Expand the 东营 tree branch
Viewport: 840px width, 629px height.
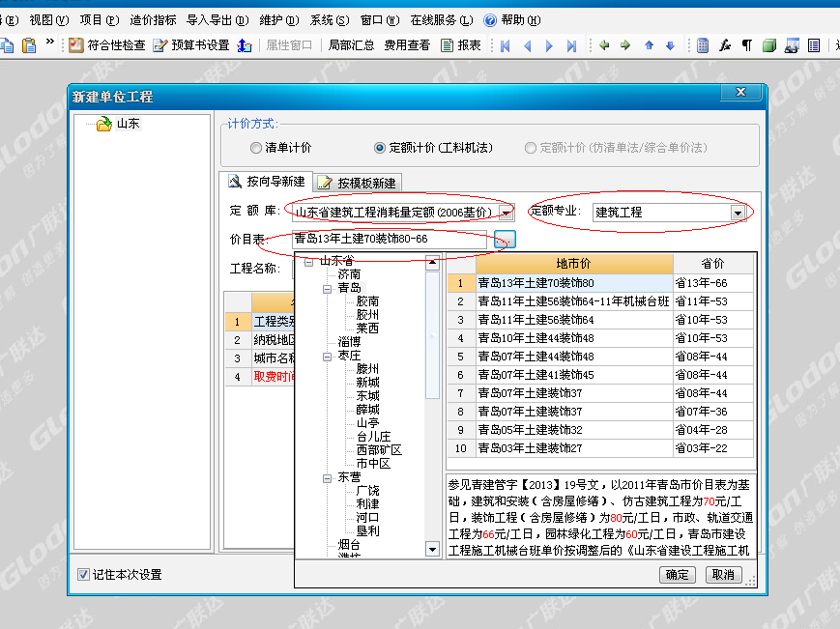(x=329, y=476)
